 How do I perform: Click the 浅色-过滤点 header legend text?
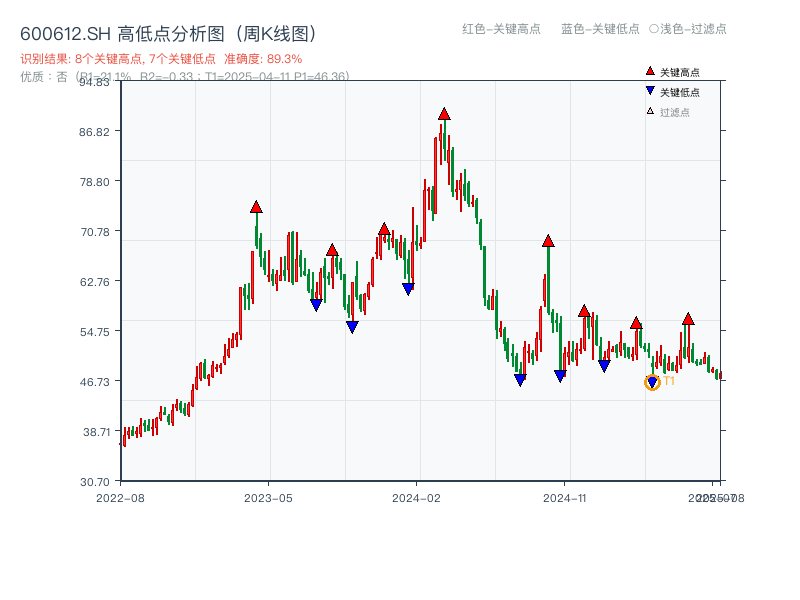(688, 29)
